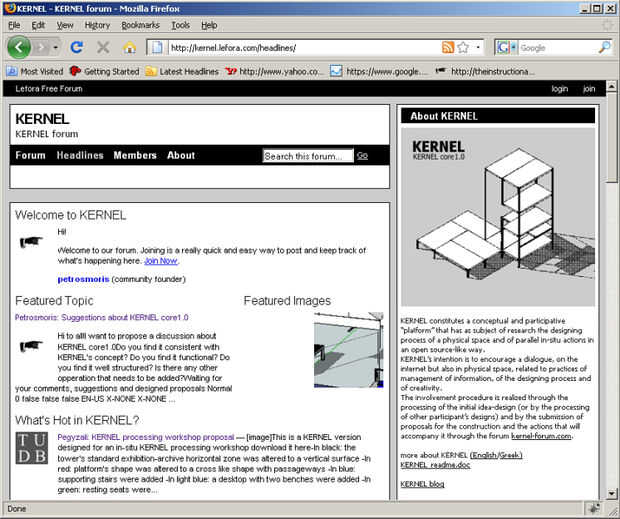This screenshot has height=519, width=620.
Task: Open the KERNEL blog link
Action: click(x=422, y=484)
